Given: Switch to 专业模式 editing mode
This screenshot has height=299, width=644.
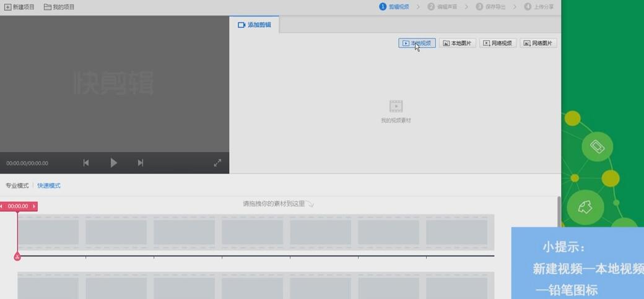Looking at the screenshot, I should 17,186.
